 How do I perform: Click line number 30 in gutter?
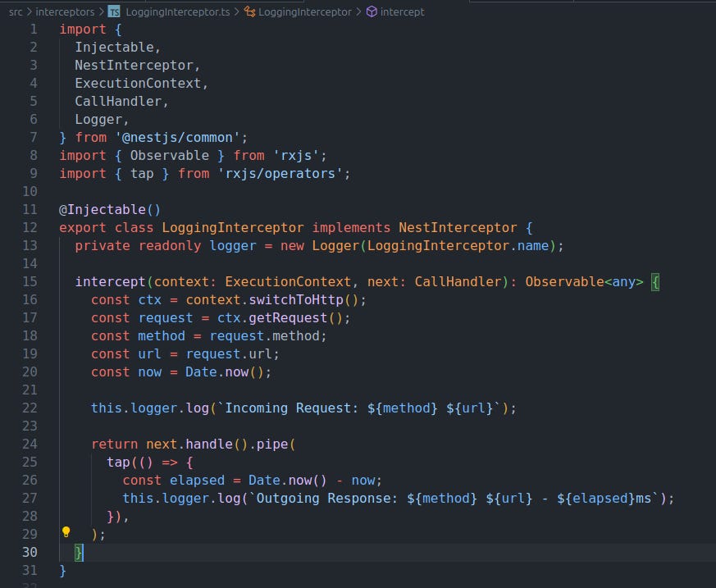click(30, 552)
